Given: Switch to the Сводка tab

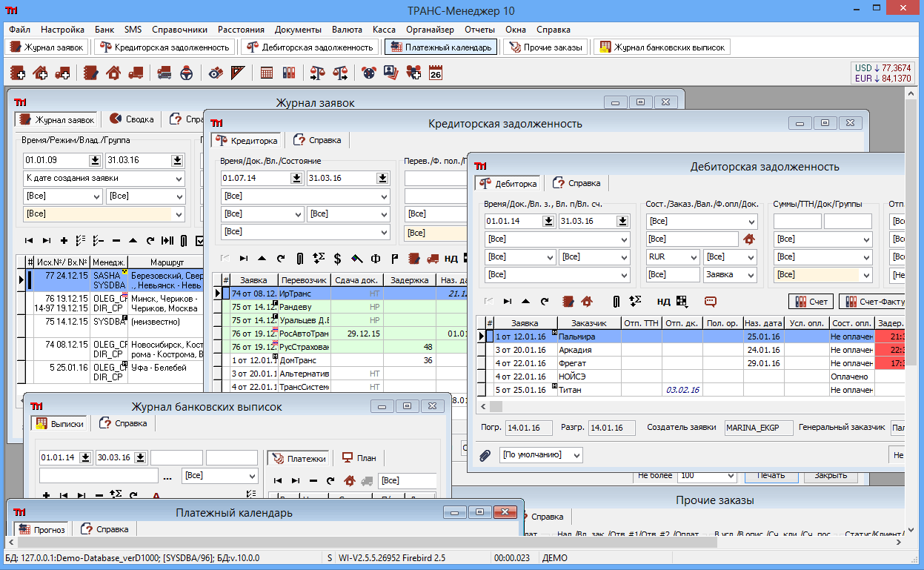Looking at the screenshot, I should click(132, 119).
